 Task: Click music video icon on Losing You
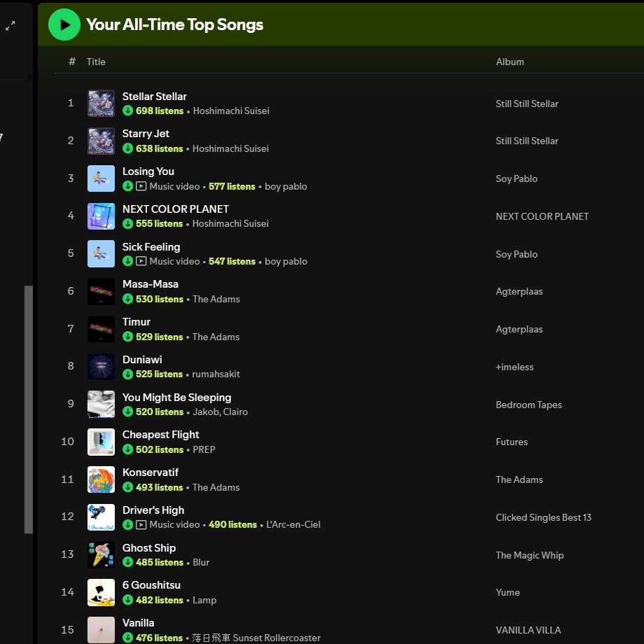point(141,186)
